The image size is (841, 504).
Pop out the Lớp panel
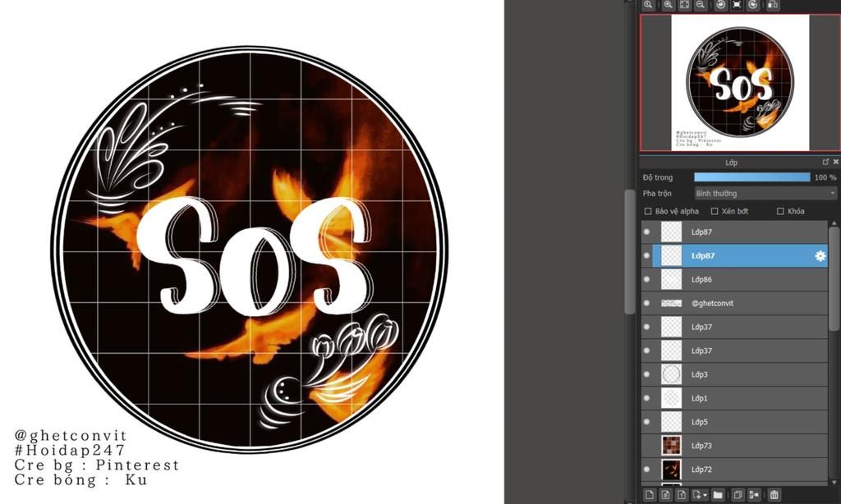[825, 162]
